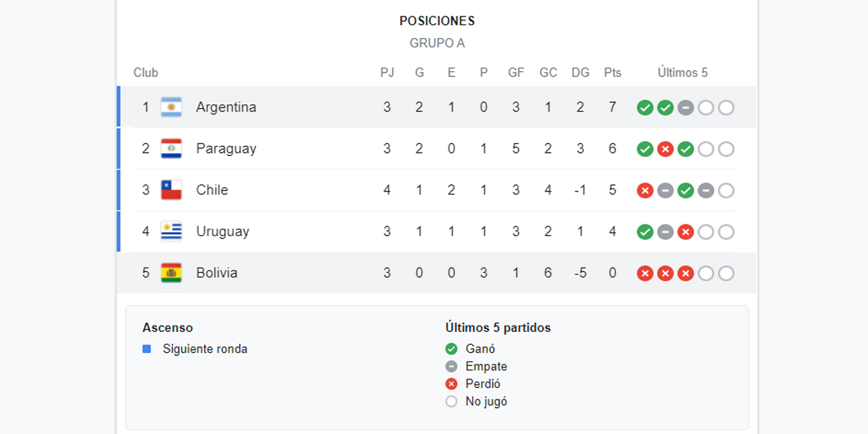Open the Bolivia team row

[x=437, y=273]
